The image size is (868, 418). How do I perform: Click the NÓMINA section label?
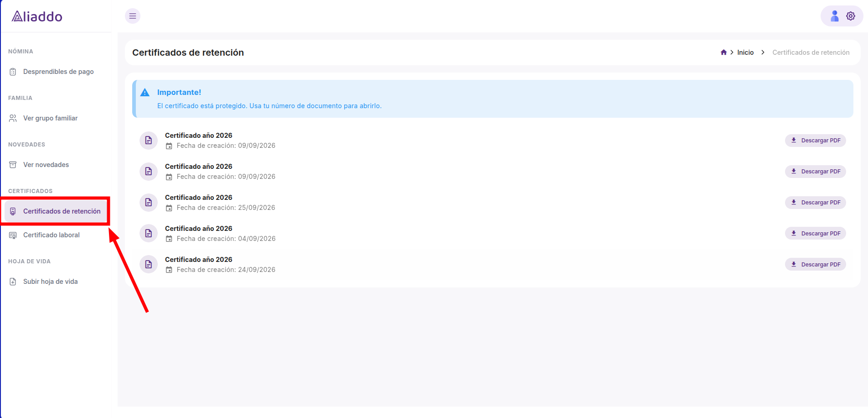tap(21, 52)
